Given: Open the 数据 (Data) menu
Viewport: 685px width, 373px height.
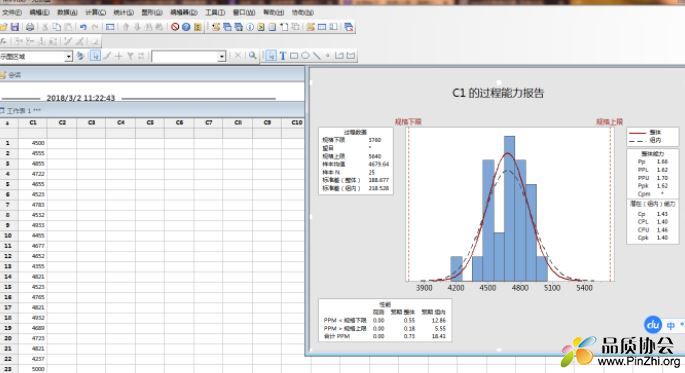Looking at the screenshot, I should click(67, 12).
